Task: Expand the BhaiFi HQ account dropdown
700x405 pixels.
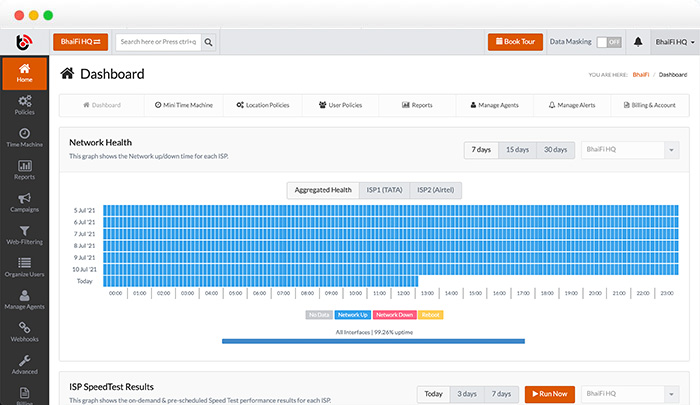Action: (674, 42)
